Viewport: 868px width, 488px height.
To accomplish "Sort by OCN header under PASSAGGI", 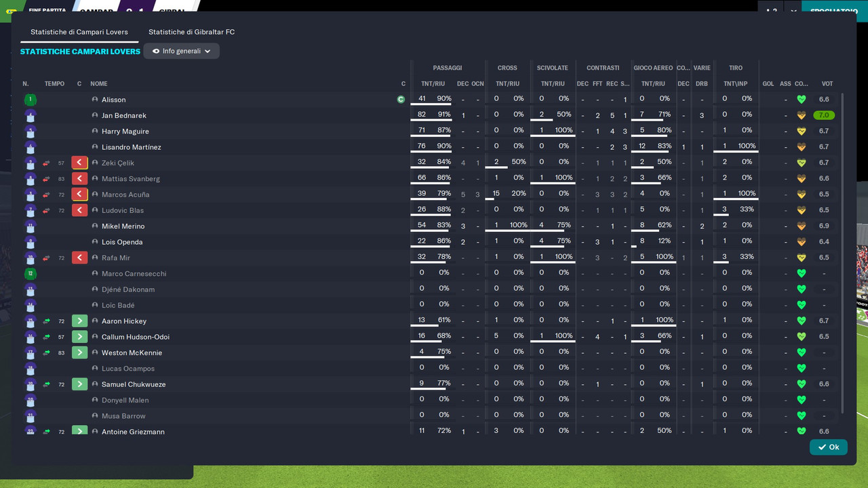I will (477, 84).
